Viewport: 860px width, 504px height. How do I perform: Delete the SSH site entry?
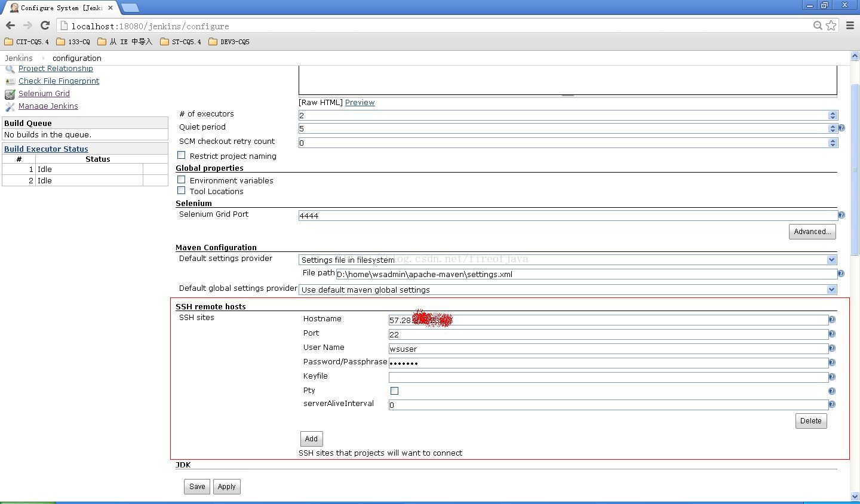(x=811, y=421)
